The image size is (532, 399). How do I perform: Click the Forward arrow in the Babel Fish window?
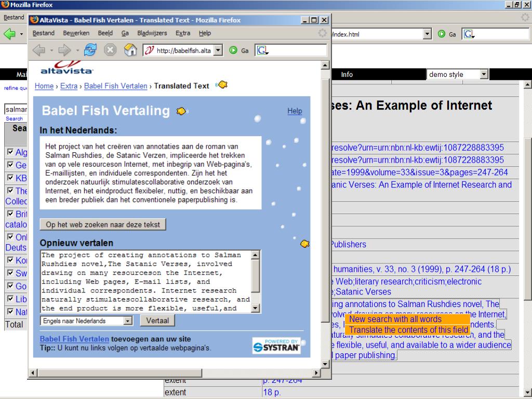click(64, 50)
